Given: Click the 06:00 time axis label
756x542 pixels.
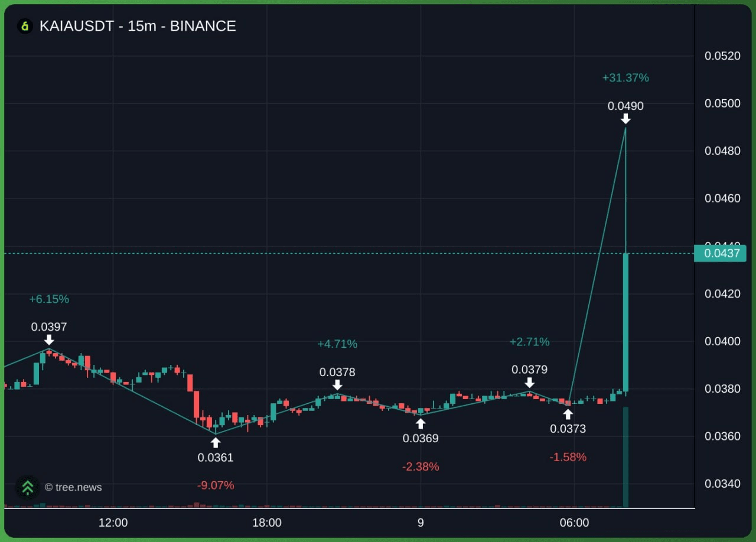Looking at the screenshot, I should pos(574,523).
